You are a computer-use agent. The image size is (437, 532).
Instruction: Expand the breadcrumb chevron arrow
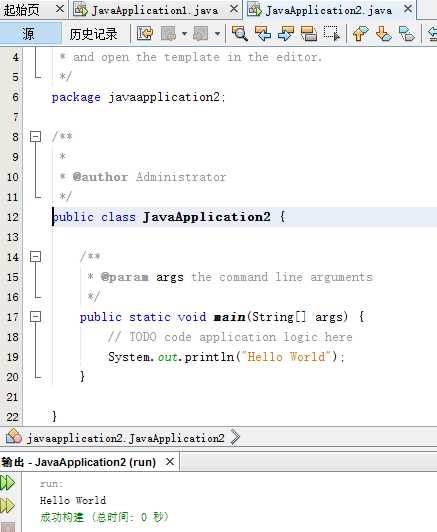click(235, 437)
